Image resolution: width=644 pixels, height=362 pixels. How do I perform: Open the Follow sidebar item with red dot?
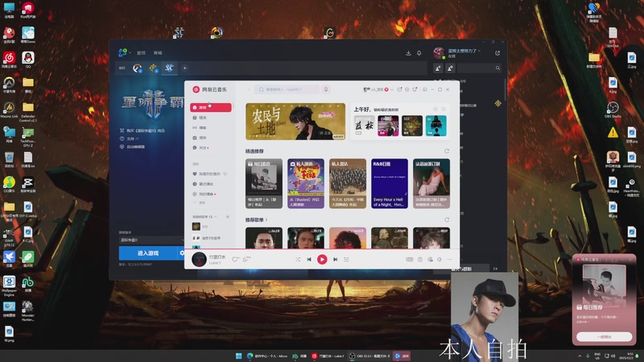tap(211, 148)
